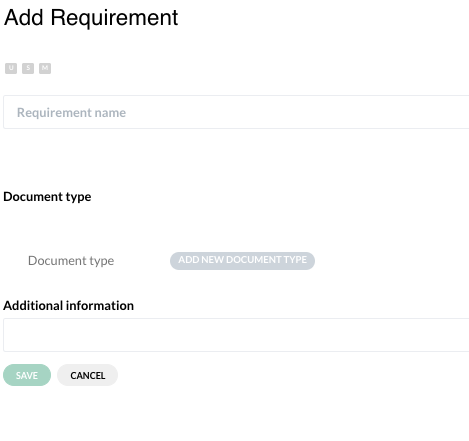Select the last badge labeled M
This screenshot has height=441, width=469.
coord(45,68)
